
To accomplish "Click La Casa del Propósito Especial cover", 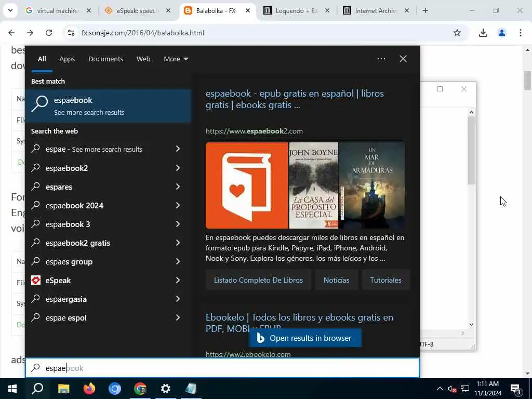I will tap(313, 185).
